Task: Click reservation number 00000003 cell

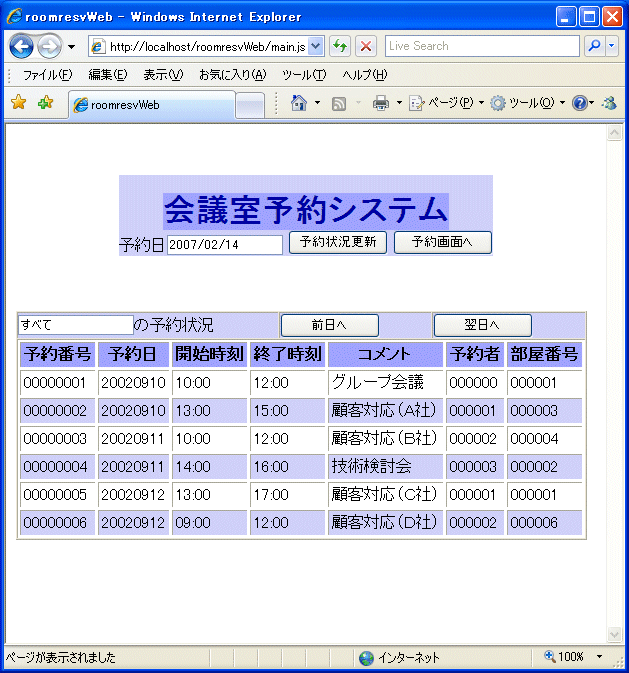Action: 58,439
